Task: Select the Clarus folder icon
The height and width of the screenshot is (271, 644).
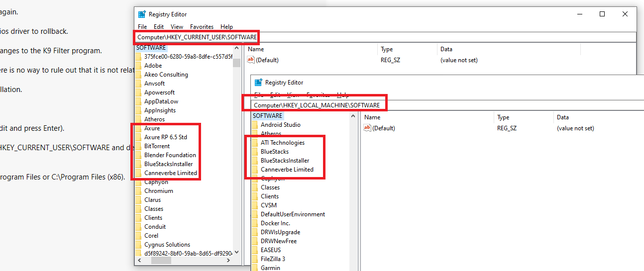Action: tap(138, 200)
